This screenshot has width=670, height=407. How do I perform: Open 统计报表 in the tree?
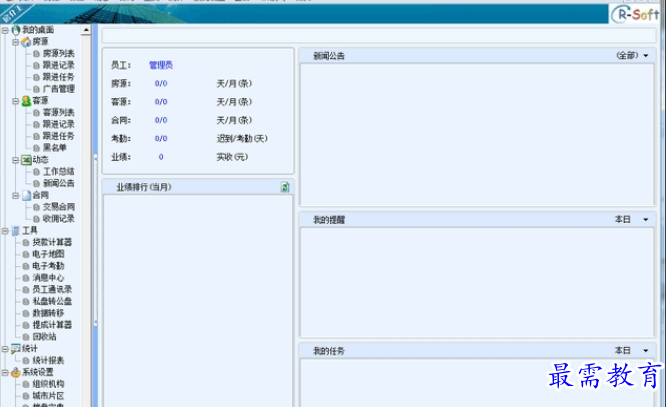(48, 360)
